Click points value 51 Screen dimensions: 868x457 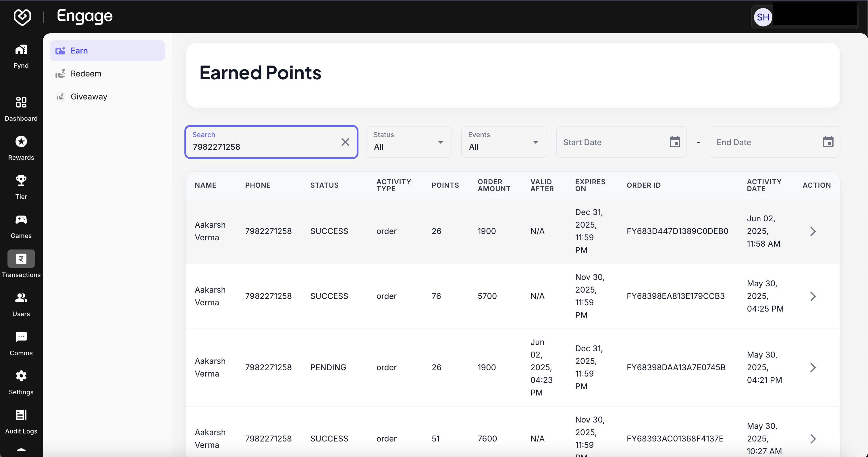435,439
